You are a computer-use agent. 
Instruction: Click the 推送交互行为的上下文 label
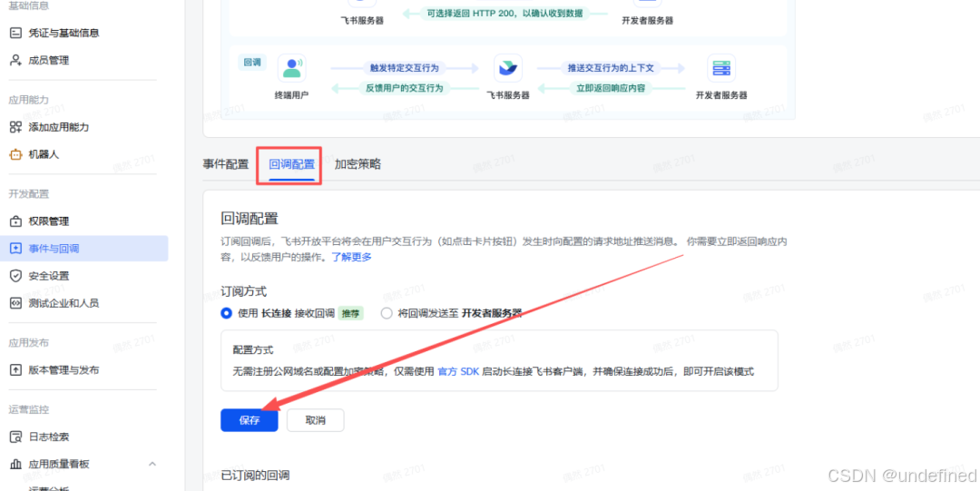coord(612,67)
